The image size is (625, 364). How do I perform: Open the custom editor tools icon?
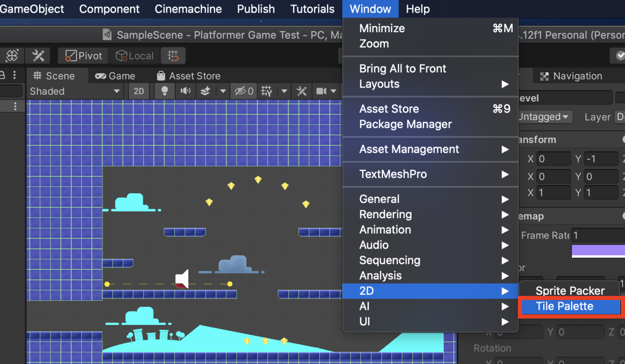(38, 56)
